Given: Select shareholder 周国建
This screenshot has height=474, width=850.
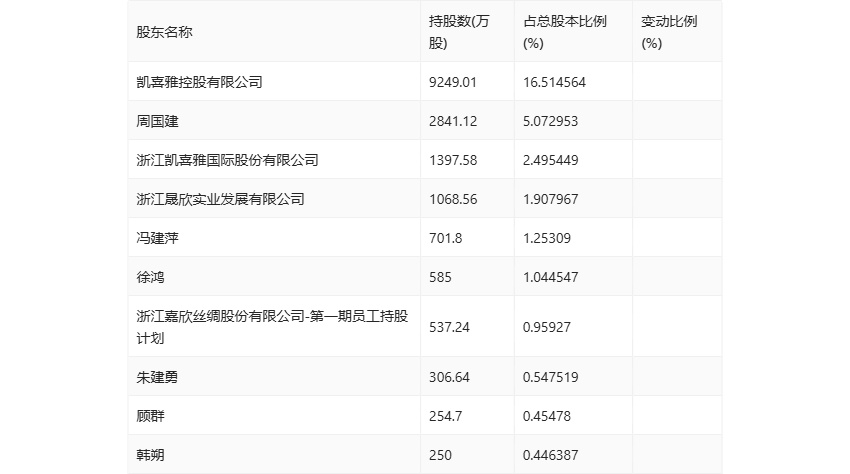Looking at the screenshot, I should (157, 121).
